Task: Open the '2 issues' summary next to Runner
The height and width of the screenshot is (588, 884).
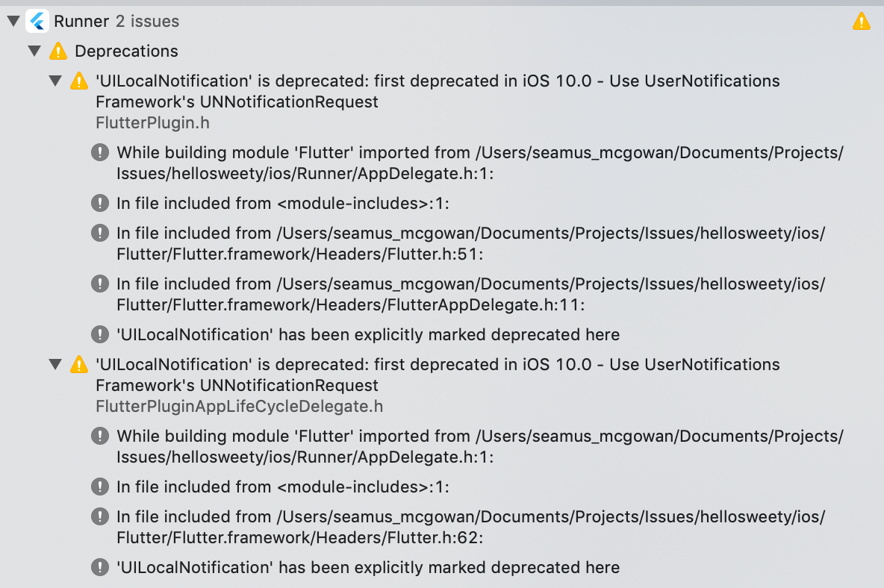Action: click(x=146, y=21)
